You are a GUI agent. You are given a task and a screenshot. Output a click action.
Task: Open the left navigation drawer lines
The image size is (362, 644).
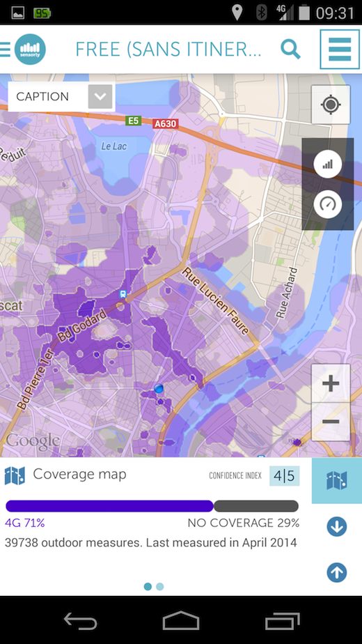(5, 49)
